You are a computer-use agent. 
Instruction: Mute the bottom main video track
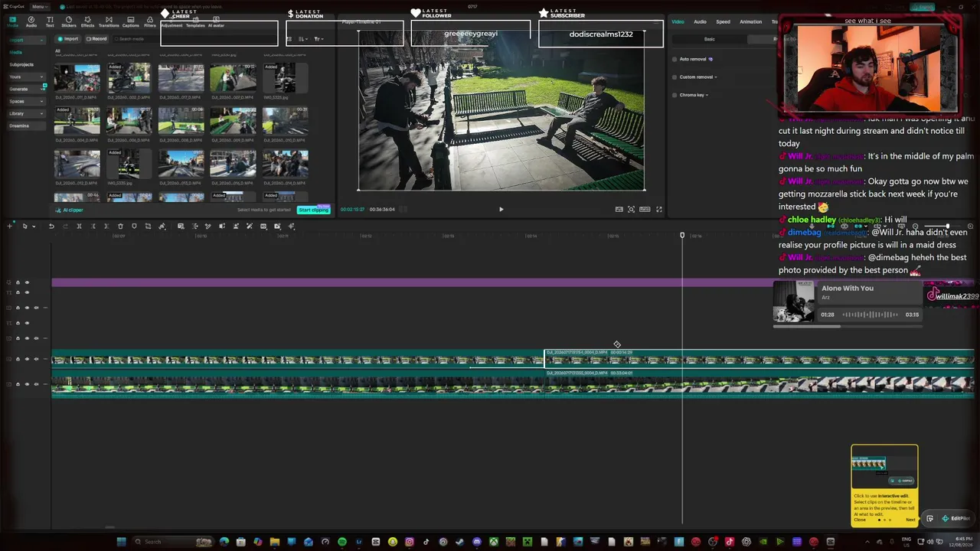point(36,384)
